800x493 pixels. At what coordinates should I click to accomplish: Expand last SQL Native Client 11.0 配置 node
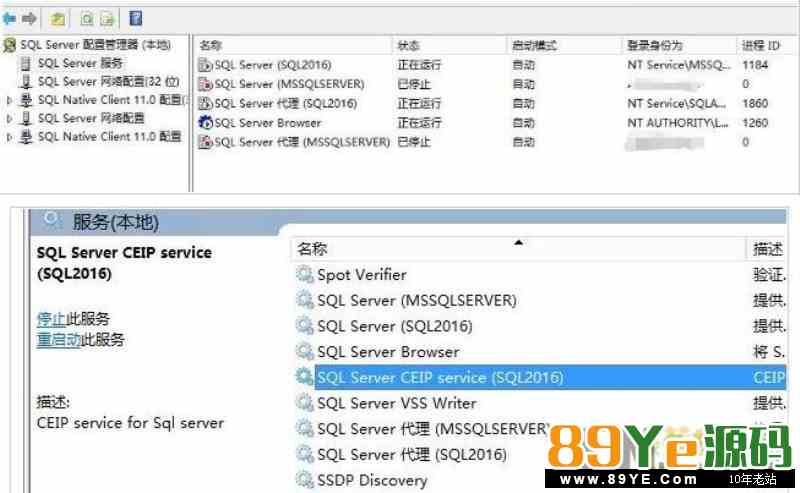pos(9,137)
